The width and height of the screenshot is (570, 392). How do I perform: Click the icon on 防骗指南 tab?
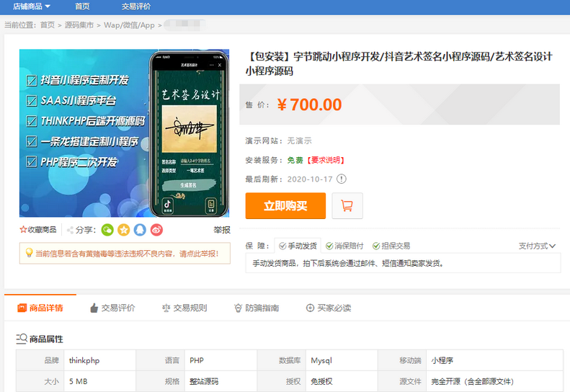click(238, 308)
